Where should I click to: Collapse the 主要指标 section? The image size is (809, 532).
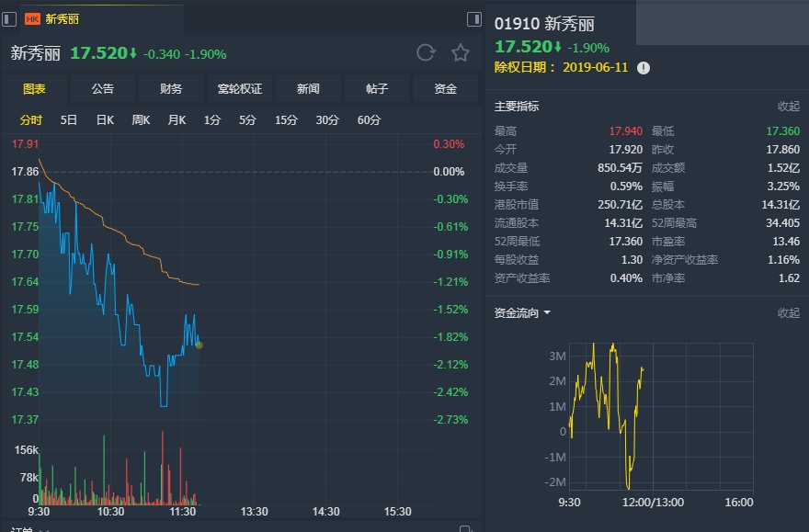coord(788,107)
